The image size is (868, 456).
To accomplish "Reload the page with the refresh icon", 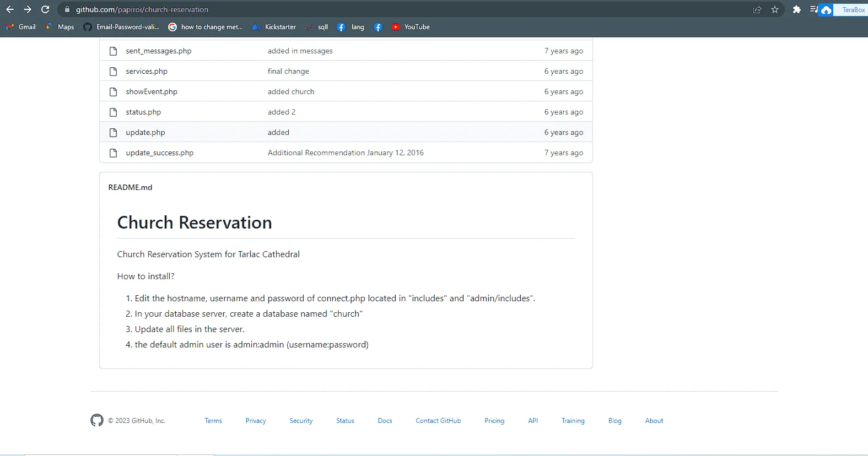I will (x=45, y=9).
